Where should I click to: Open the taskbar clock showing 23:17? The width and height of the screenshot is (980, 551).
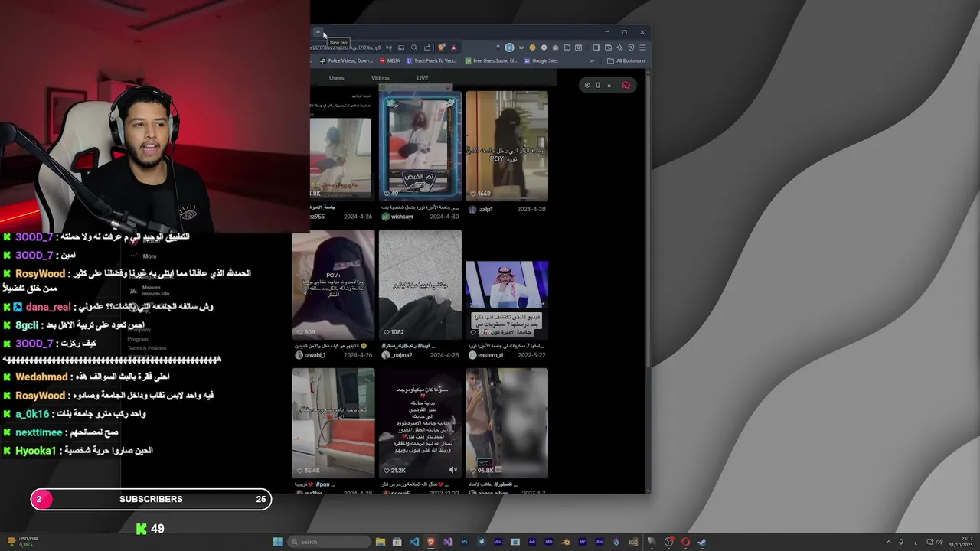[961, 542]
